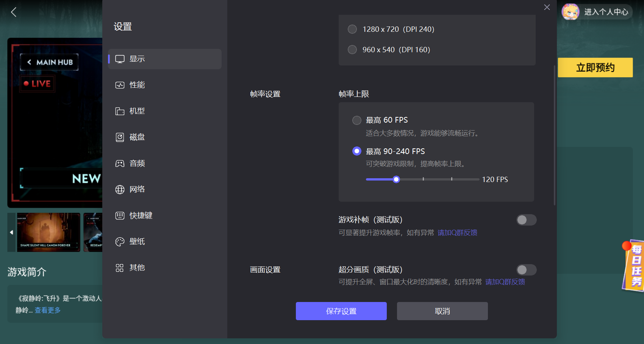Open the 磁盘 settings tab

tap(165, 137)
